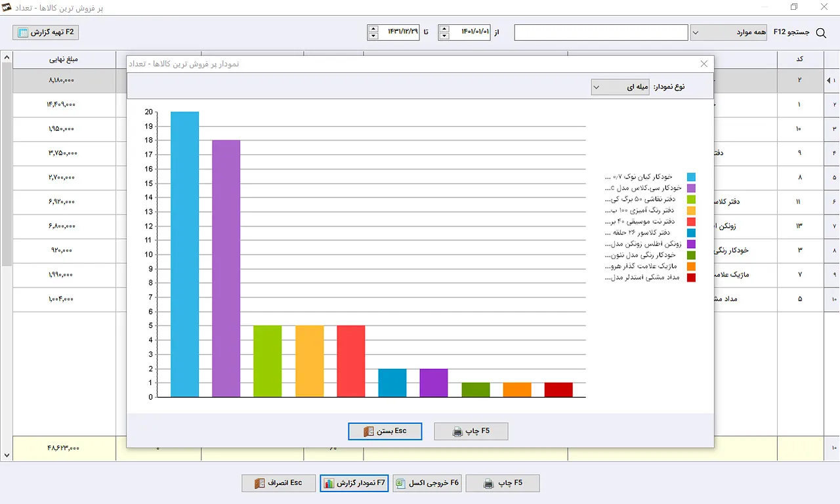Click the کد column header
Screen dimensions: 840x504
(x=801, y=59)
